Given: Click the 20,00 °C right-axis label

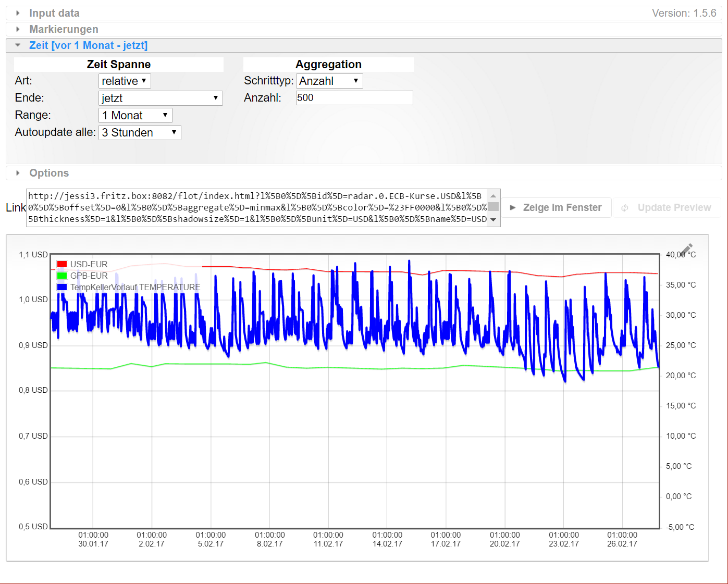Looking at the screenshot, I should (681, 376).
